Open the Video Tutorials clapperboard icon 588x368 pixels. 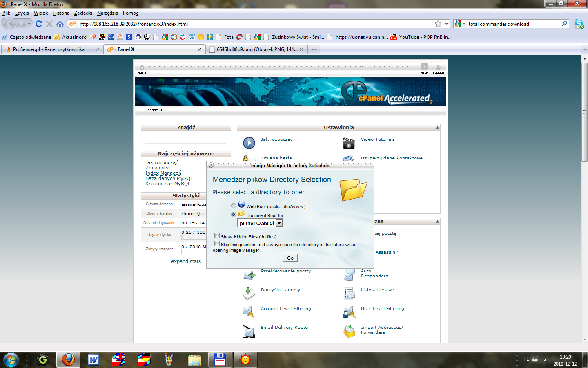click(349, 143)
